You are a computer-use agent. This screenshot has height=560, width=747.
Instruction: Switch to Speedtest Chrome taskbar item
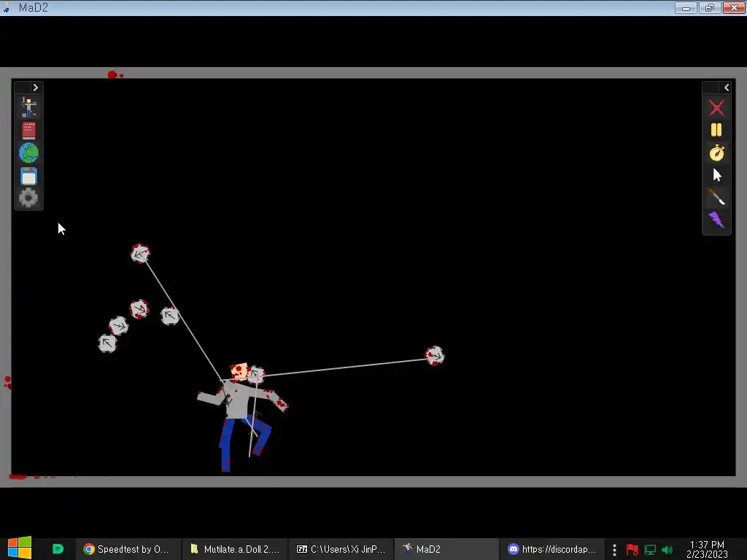[x=127, y=549]
